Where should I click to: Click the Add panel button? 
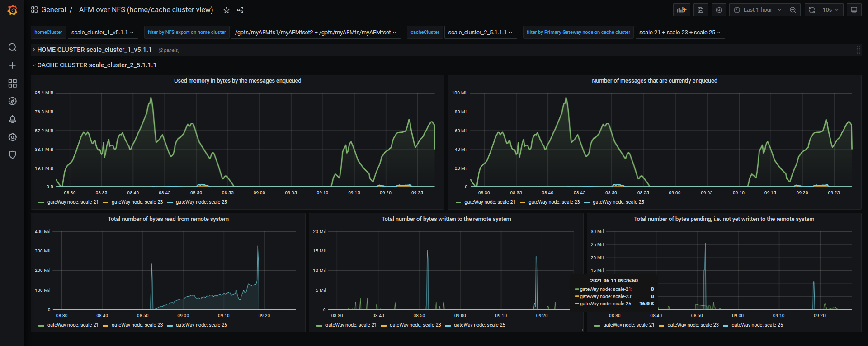[681, 10]
